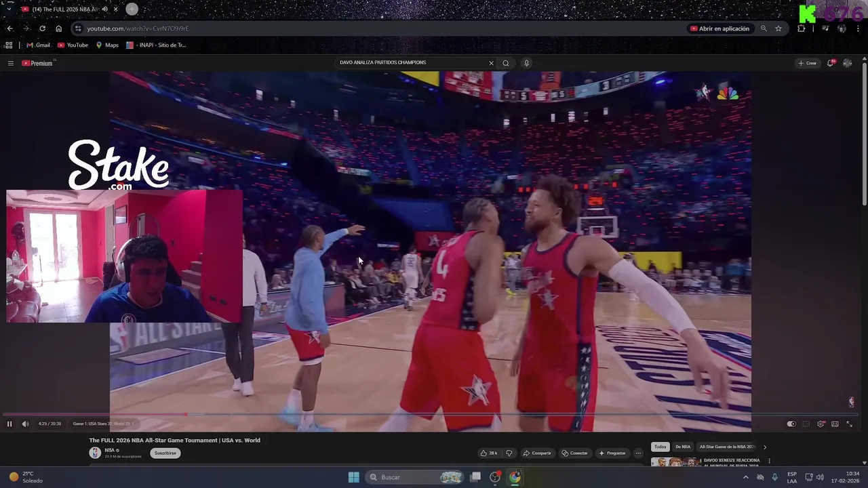Open more actions menu beside Preguntar

638,453
